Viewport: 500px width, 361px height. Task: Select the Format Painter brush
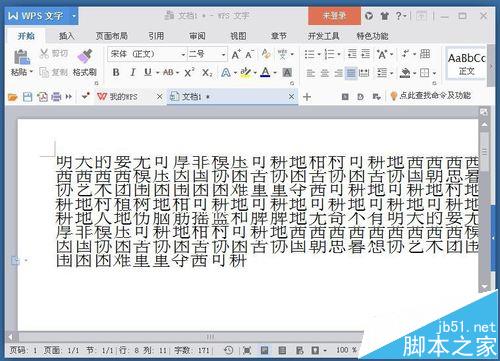point(85,56)
